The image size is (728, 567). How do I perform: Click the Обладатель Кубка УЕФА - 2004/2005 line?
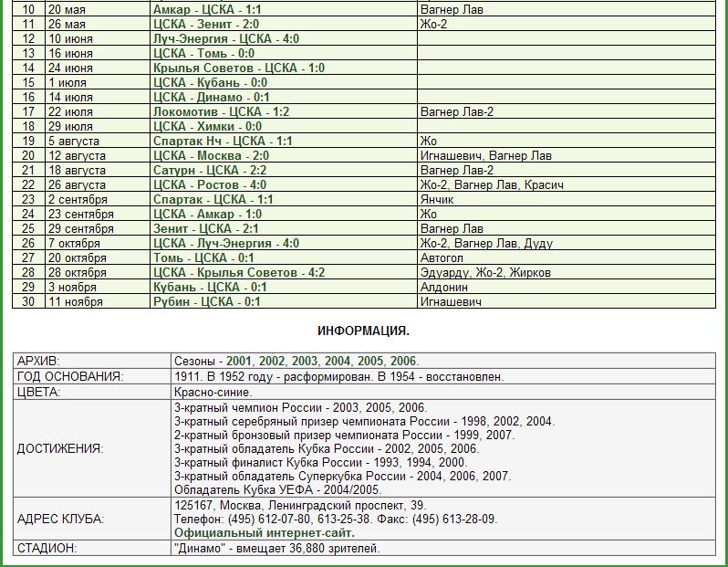coord(277,490)
